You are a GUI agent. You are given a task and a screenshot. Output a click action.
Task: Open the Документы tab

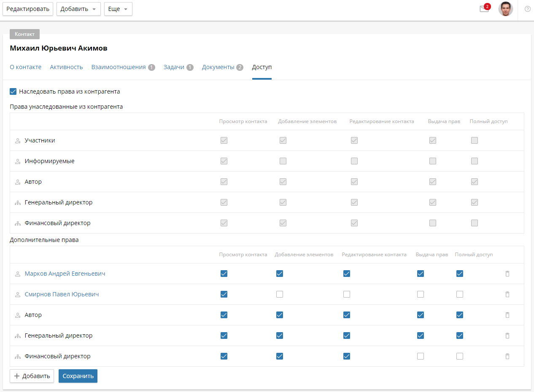point(218,67)
